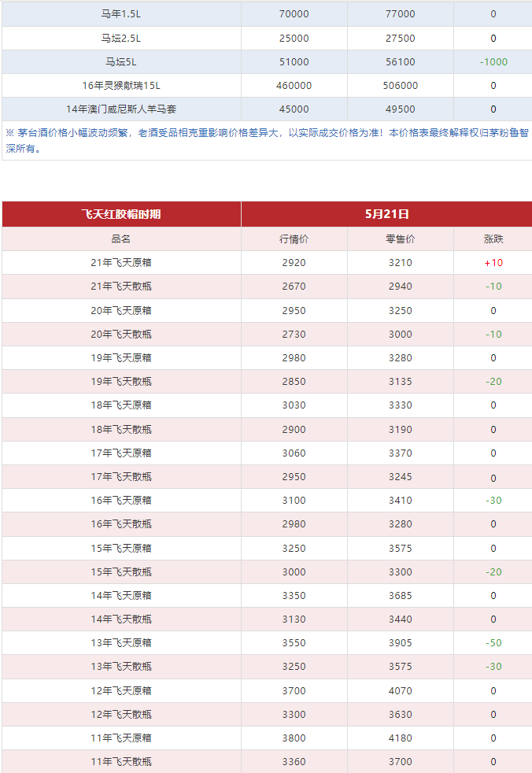Viewport: 532px width, 773px height.
Task: Click the 16年灵猴献瑞15L row name
Action: (x=121, y=85)
